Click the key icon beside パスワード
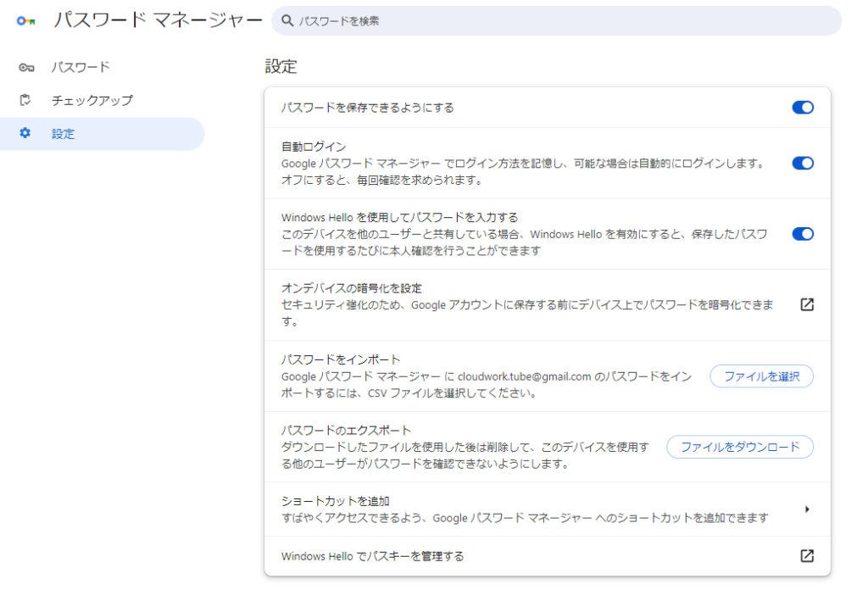This screenshot has width=868, height=590. 26,67
